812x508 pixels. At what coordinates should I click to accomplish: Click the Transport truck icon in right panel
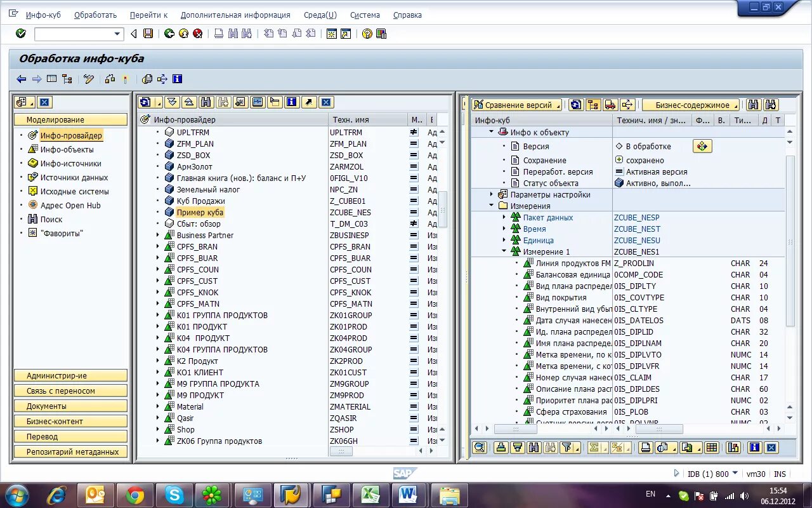(610, 105)
